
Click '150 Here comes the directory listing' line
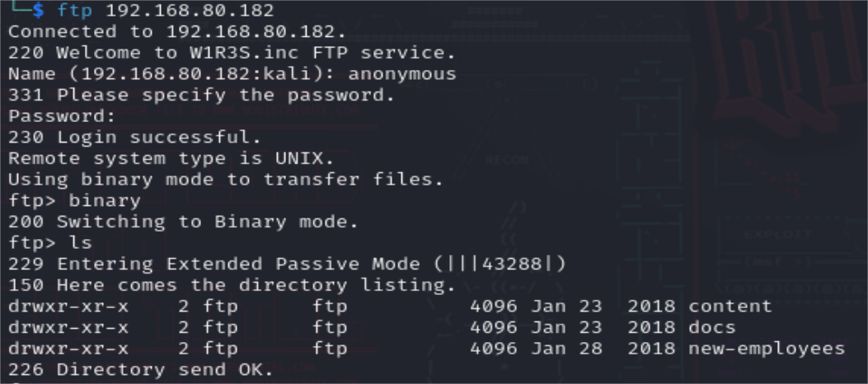click(232, 286)
